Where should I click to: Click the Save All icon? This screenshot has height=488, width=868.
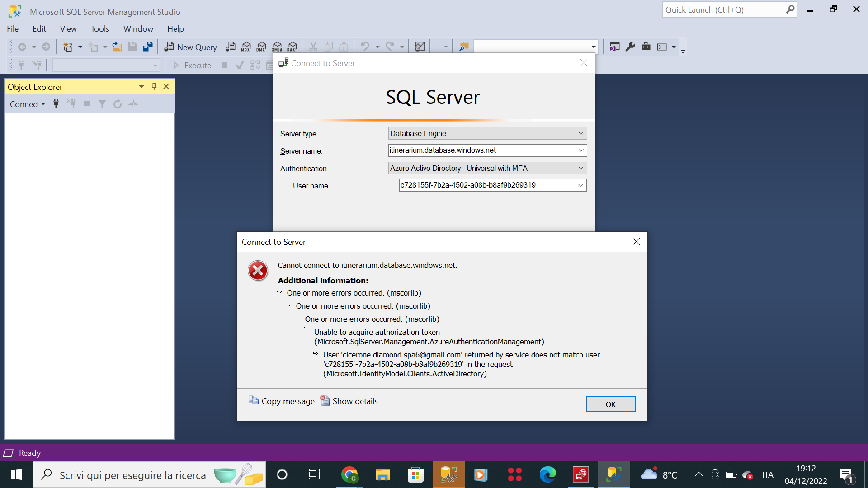point(148,47)
